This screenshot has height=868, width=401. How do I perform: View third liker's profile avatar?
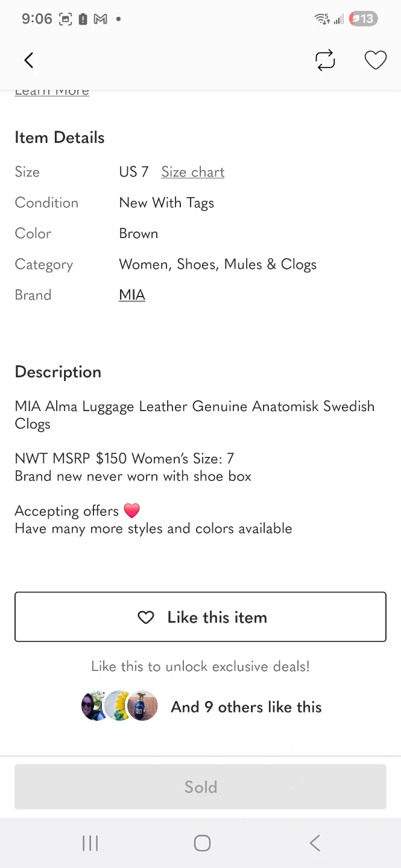tap(144, 706)
